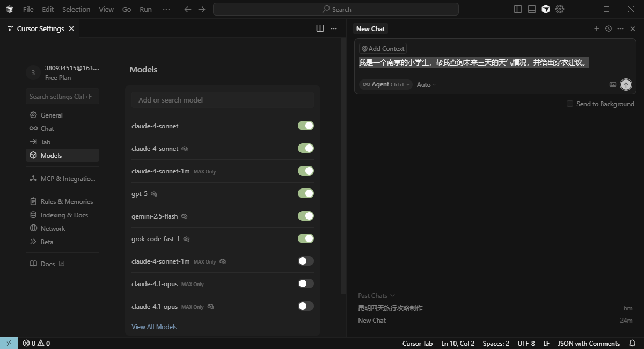Open Rules & Memories settings
The image size is (644, 349).
pyautogui.click(x=62, y=201)
